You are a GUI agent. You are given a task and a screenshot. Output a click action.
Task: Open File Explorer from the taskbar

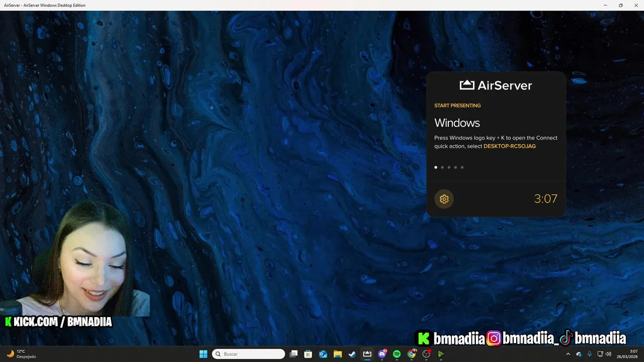tap(338, 354)
